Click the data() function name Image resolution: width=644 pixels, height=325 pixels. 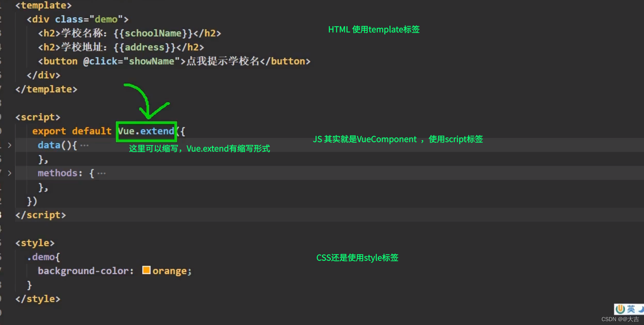click(x=49, y=145)
